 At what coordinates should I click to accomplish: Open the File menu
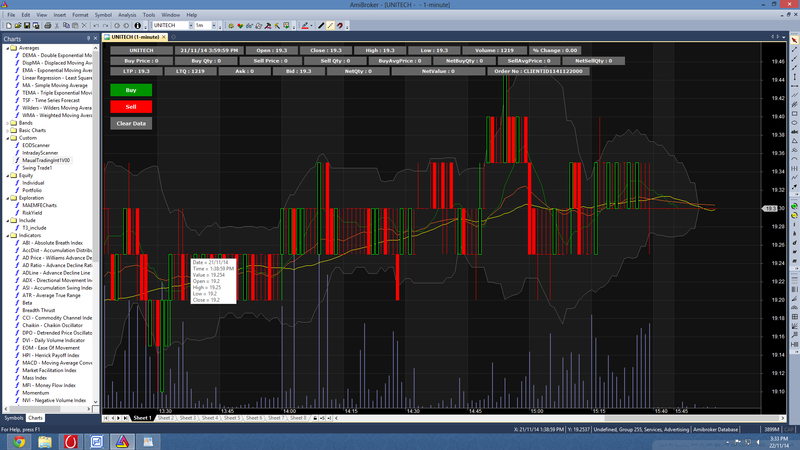click(x=11, y=15)
